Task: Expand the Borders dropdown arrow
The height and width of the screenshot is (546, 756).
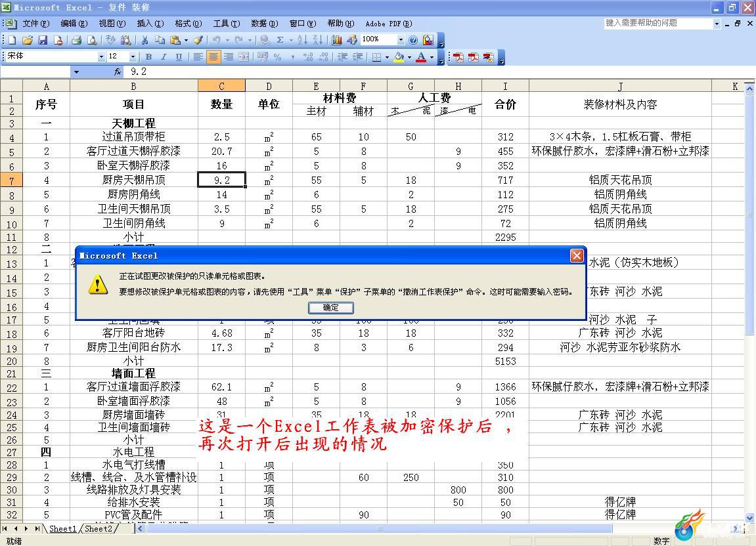Action: click(387, 57)
